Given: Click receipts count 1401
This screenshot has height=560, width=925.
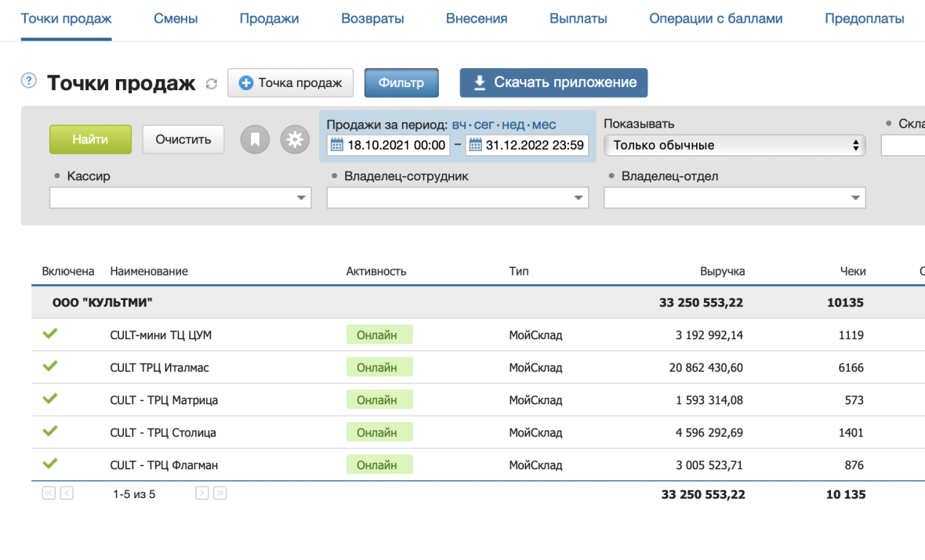Looking at the screenshot, I should [851, 432].
